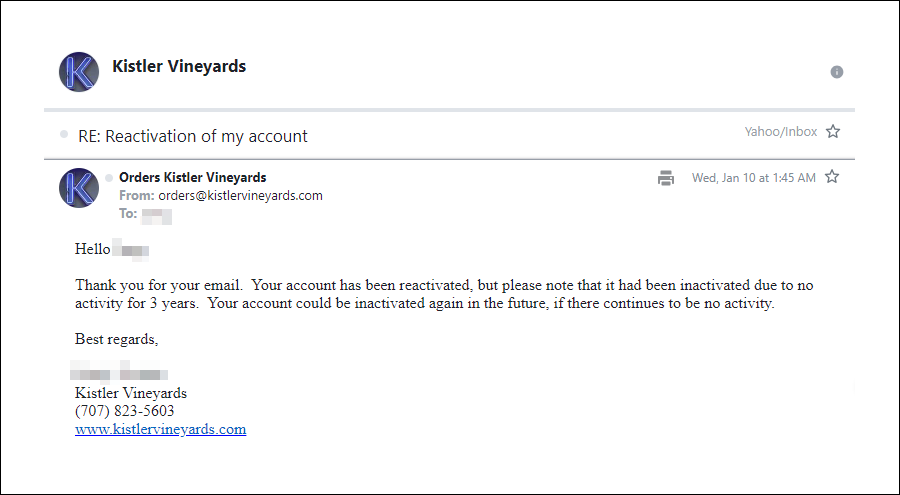The image size is (900, 495).
Task: Click the Kistler Vineyards header avatar
Action: [x=79, y=72]
